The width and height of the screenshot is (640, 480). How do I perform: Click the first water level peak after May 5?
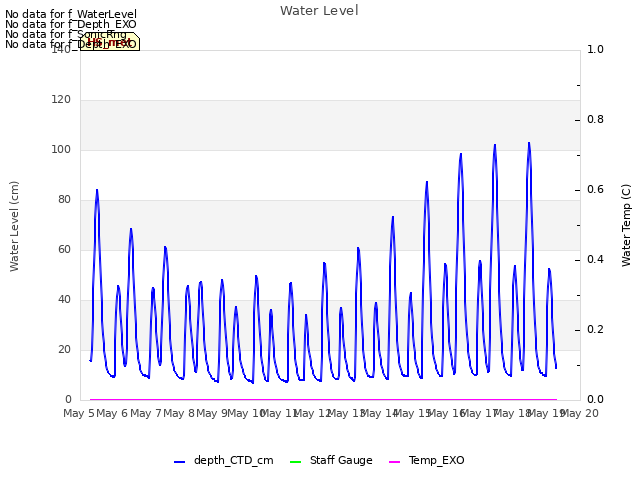point(97,190)
